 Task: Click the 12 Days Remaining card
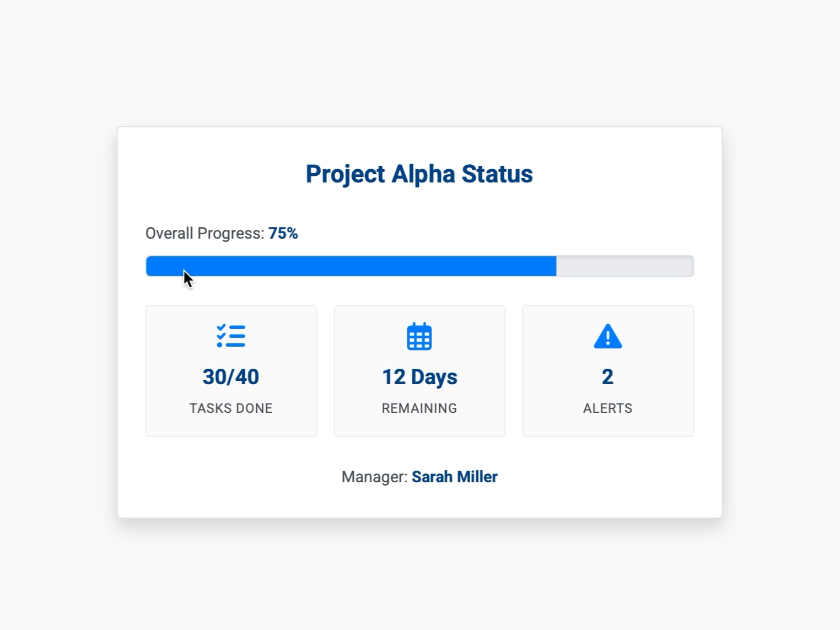419,370
